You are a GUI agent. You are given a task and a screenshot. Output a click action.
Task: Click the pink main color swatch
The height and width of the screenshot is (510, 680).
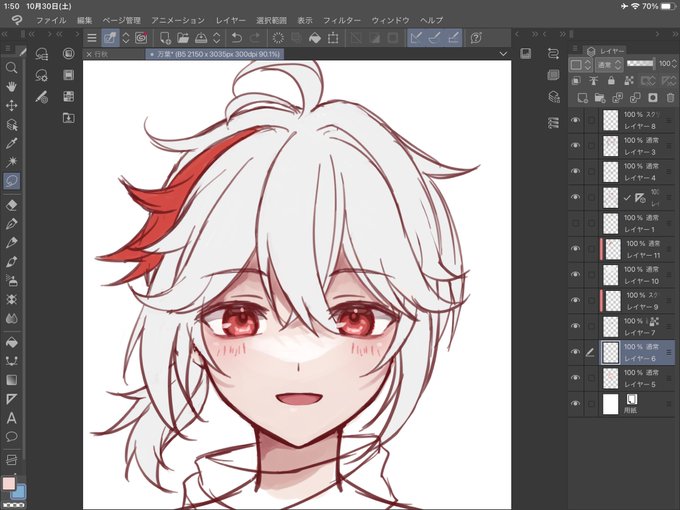pyautogui.click(x=9, y=484)
